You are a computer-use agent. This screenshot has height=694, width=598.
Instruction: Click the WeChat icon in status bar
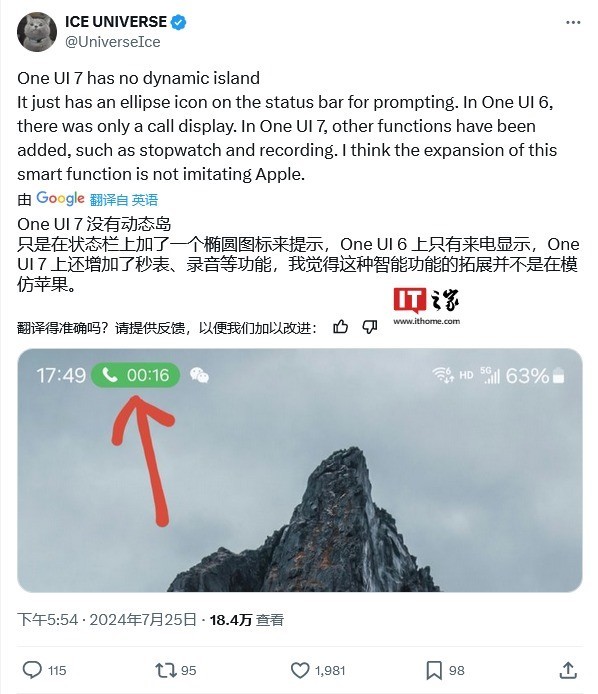point(199,375)
